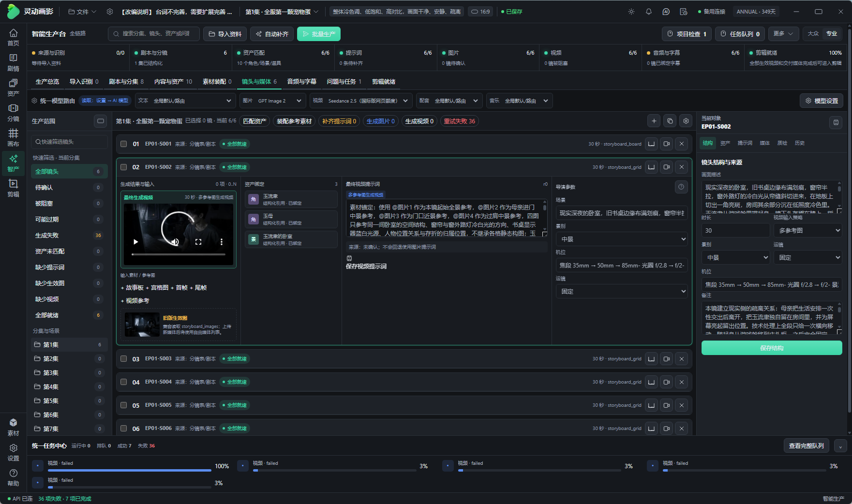Open the schedule history icon in title bar
The width and height of the screenshot is (852, 504).
(684, 12)
